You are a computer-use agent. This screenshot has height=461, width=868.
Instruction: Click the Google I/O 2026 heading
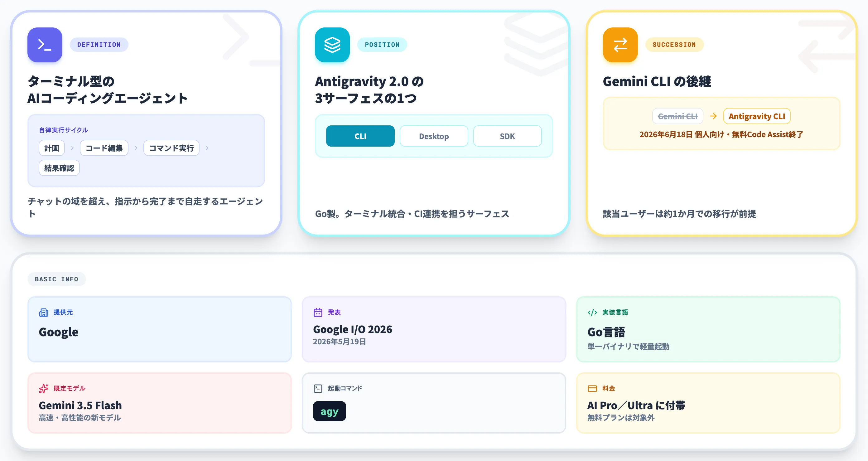(x=352, y=329)
